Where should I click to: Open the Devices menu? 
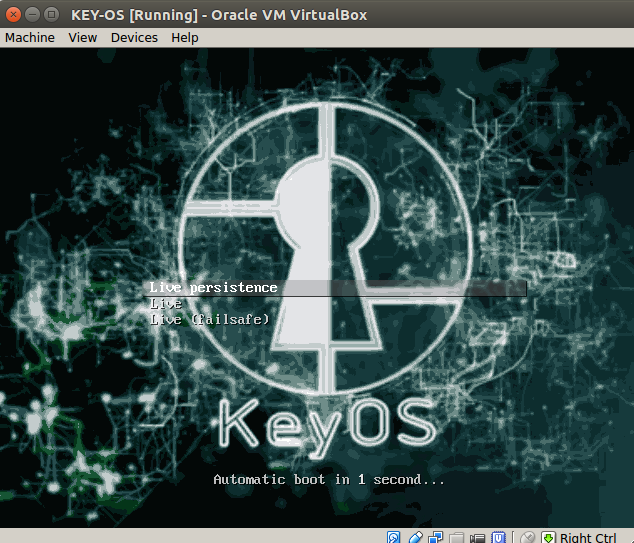point(134,38)
